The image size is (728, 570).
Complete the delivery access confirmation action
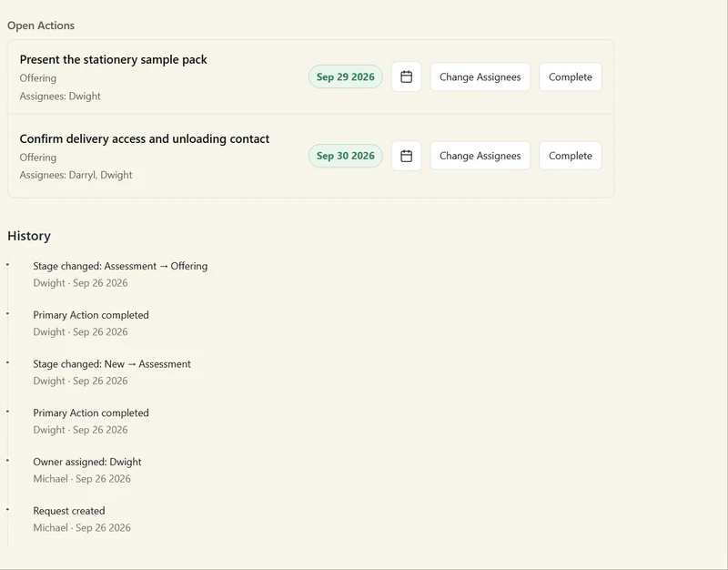[x=571, y=156]
